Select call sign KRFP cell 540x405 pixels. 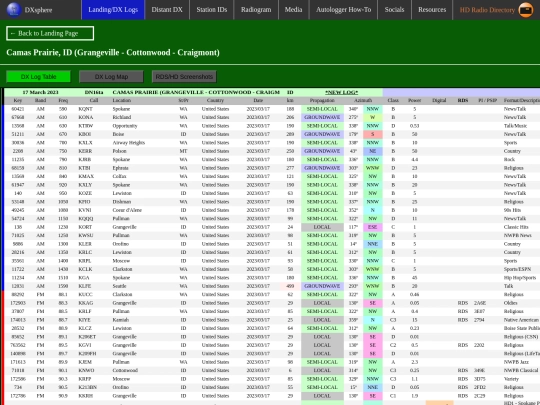85,379
